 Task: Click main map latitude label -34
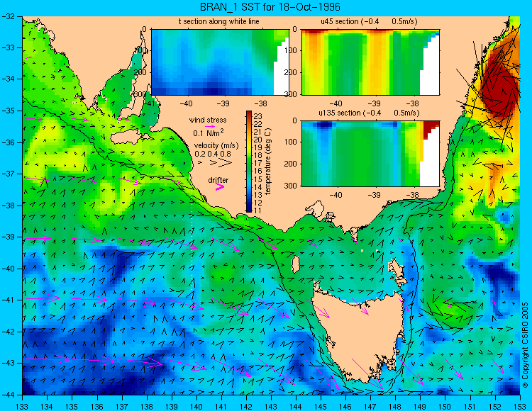tap(8, 79)
